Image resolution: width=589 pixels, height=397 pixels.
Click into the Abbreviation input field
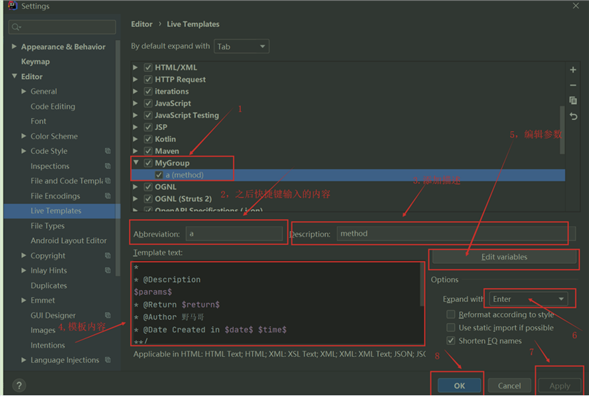pos(234,234)
